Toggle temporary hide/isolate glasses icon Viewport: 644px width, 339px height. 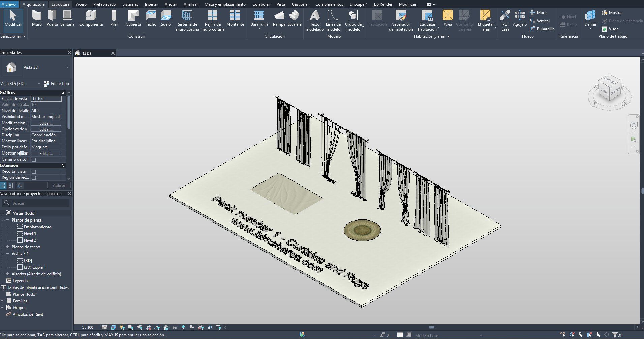point(175,327)
